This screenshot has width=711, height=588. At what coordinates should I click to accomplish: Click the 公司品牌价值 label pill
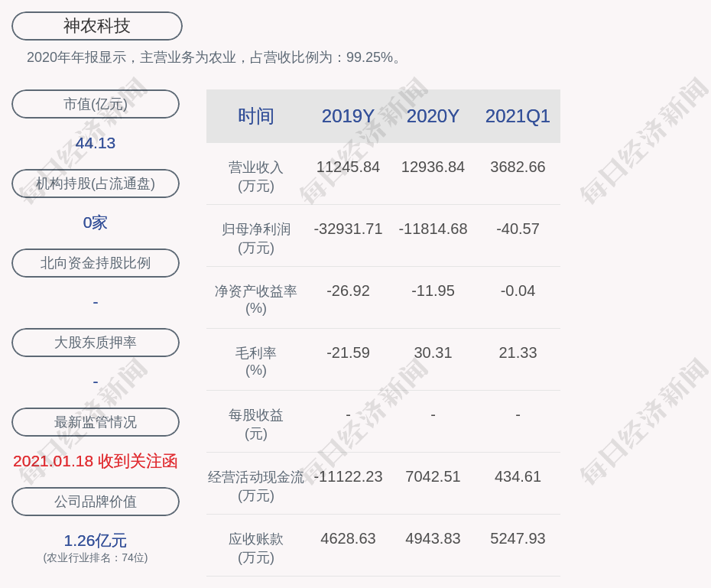tap(96, 502)
